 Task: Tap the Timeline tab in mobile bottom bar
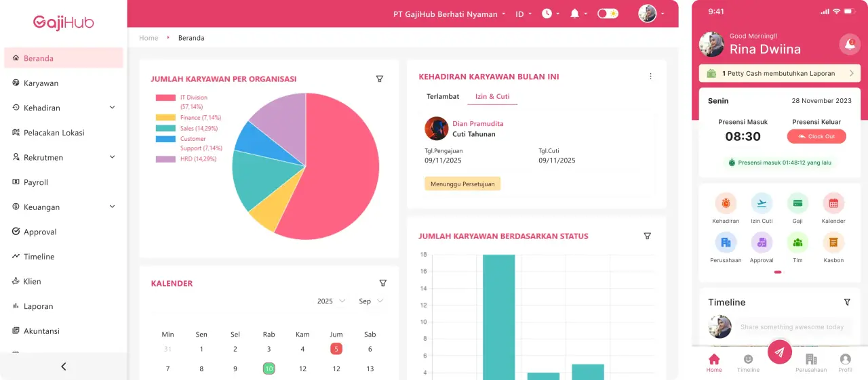click(748, 363)
